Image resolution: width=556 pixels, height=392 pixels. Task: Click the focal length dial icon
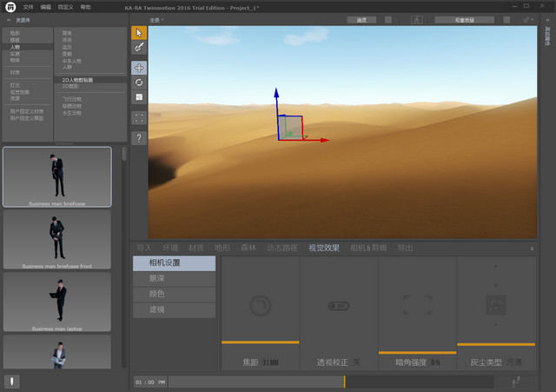pyautogui.click(x=260, y=306)
